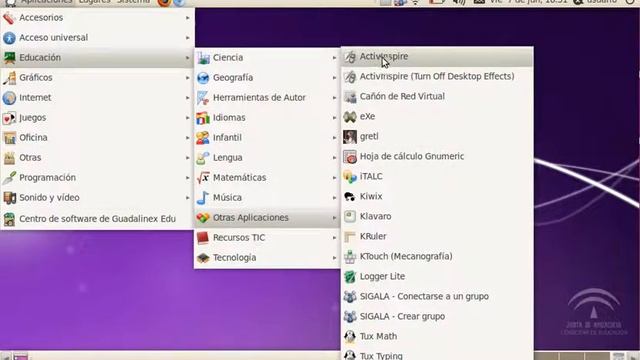Click the Tux Math penguin icon

350,337
